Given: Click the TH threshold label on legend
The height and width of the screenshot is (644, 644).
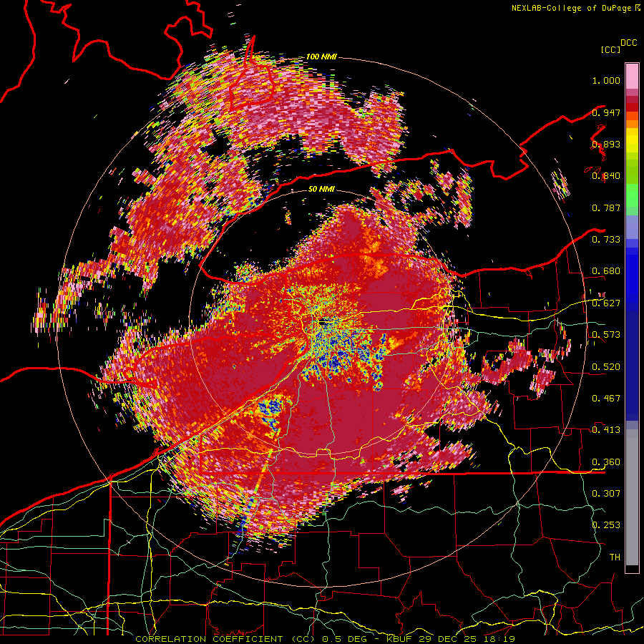Looking at the screenshot, I should pos(615,557).
